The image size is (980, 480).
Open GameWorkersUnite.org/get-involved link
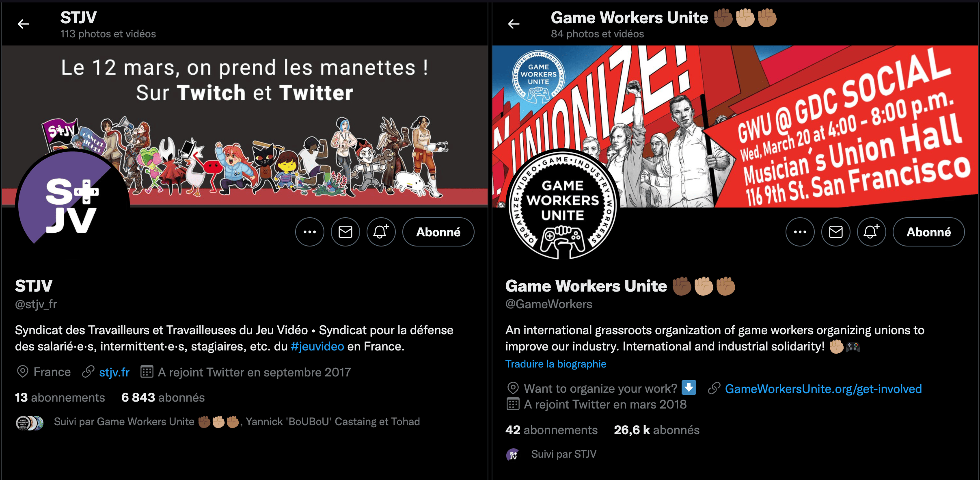(x=823, y=389)
